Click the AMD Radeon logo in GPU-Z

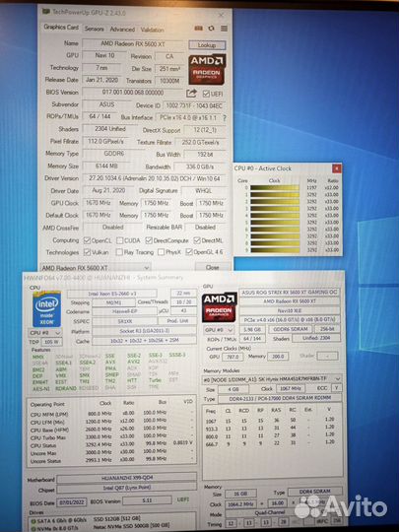click(207, 70)
